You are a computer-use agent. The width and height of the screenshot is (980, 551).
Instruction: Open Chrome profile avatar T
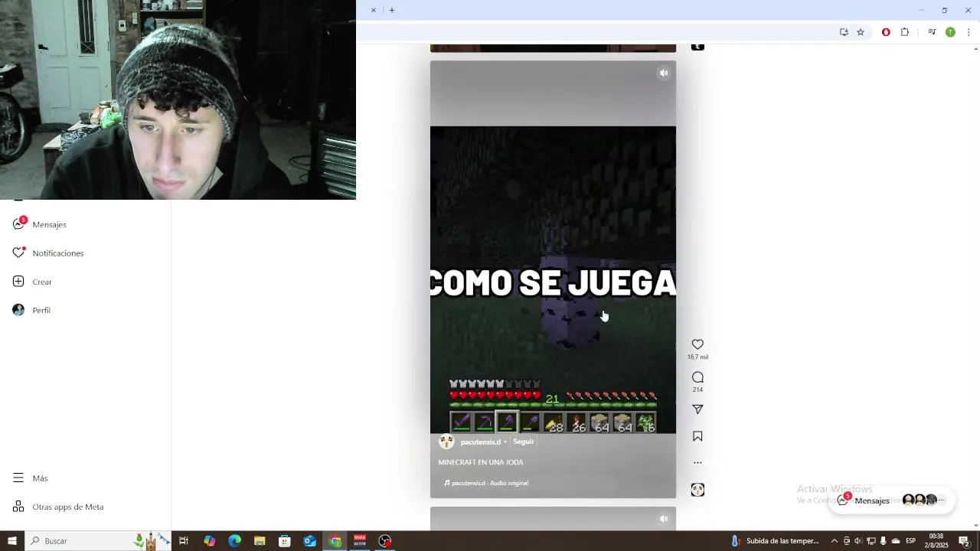950,32
